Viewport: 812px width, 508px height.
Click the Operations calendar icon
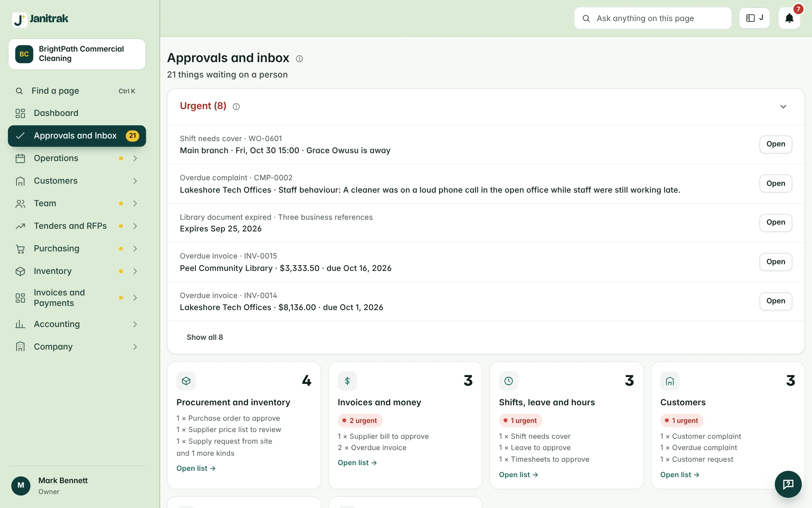(x=20, y=158)
